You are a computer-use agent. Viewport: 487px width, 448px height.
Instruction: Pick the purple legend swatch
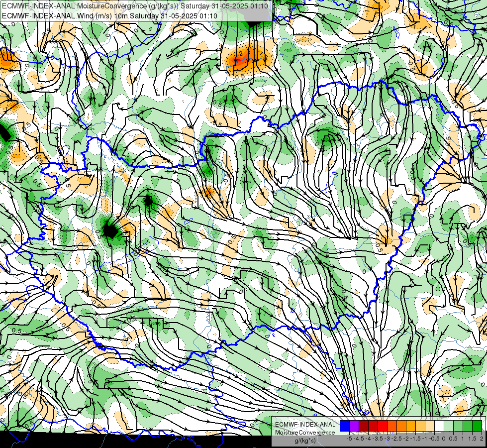pos(354,426)
